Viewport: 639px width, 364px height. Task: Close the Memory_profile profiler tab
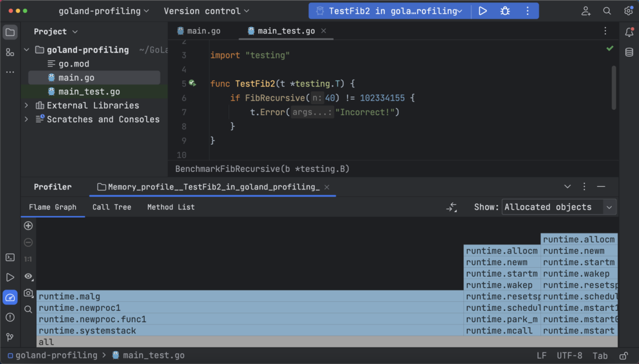[327, 187]
